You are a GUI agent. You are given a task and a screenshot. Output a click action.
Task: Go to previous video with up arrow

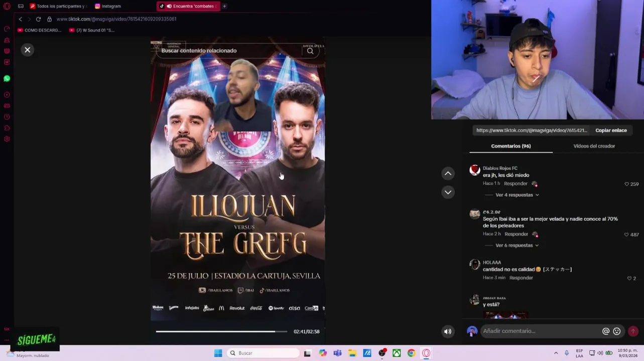coord(448,173)
